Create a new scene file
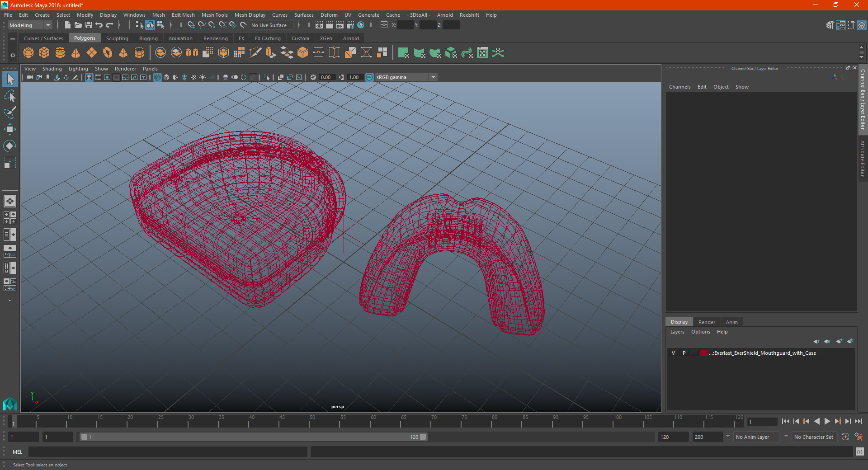The image size is (868, 470). (x=67, y=25)
